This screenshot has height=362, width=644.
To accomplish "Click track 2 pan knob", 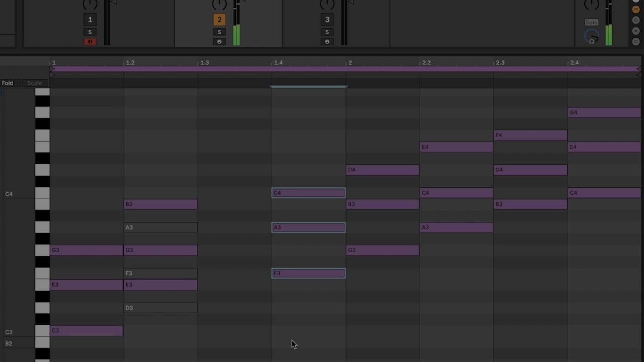I will [219, 4].
